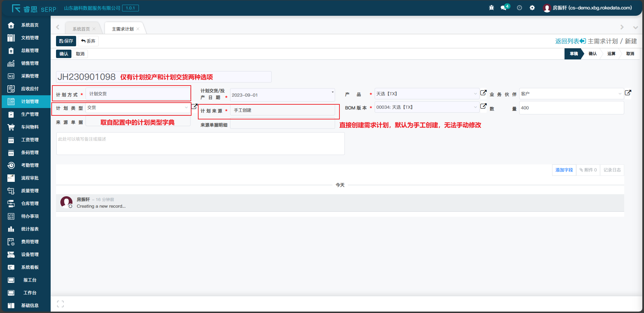Open external link next to 产品 field
The image size is (644, 313).
483,93
